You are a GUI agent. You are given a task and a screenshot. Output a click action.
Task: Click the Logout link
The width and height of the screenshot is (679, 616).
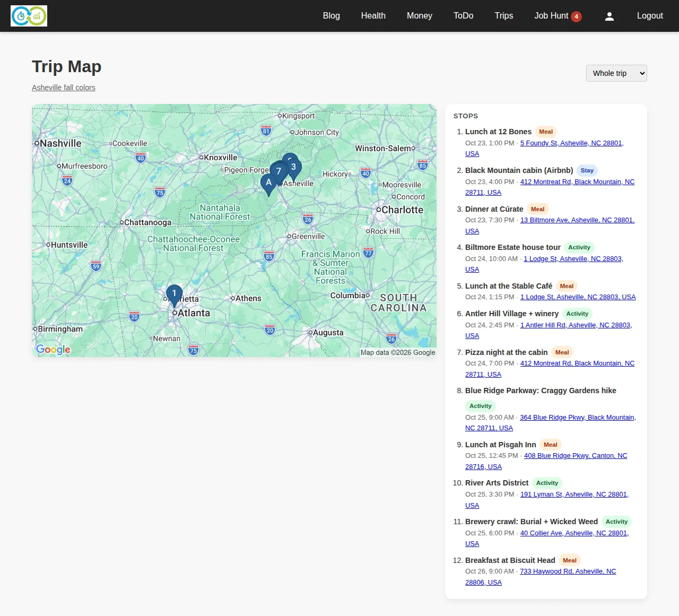tap(650, 16)
